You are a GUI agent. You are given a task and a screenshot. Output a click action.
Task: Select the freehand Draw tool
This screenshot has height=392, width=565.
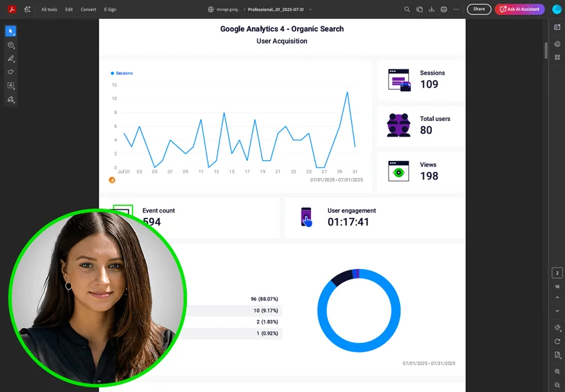11,72
